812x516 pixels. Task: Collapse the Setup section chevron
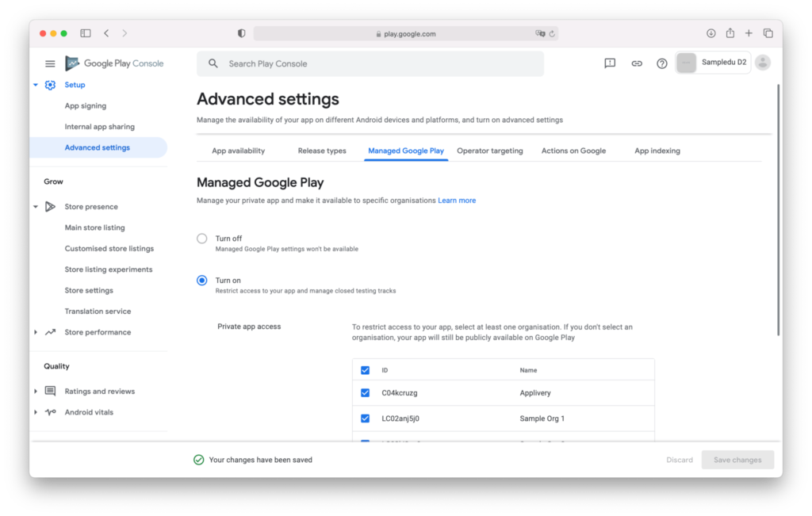pos(35,85)
